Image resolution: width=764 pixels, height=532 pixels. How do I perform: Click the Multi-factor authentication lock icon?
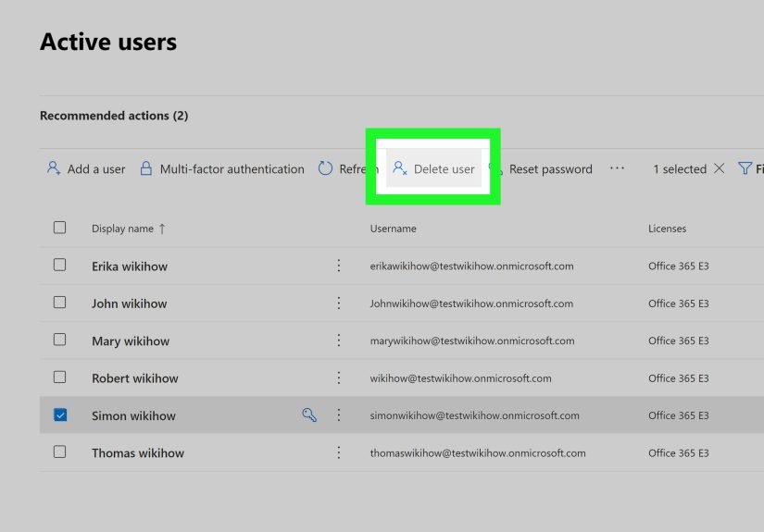pos(145,168)
